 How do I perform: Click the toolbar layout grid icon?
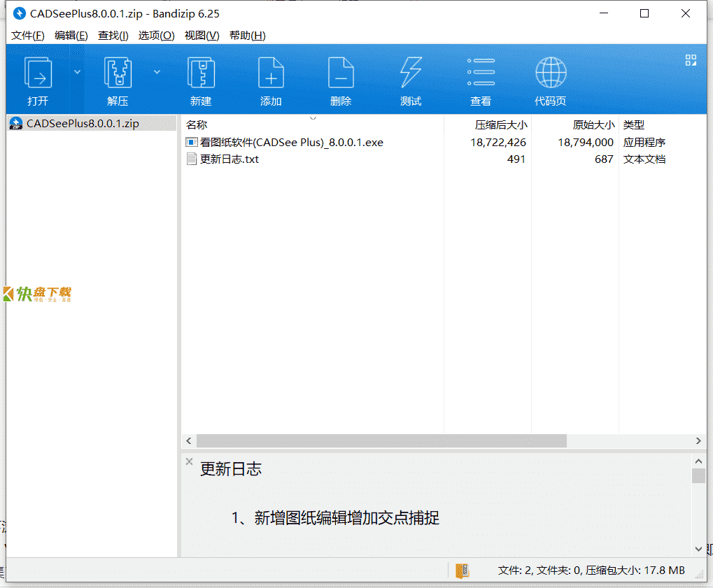(x=691, y=60)
